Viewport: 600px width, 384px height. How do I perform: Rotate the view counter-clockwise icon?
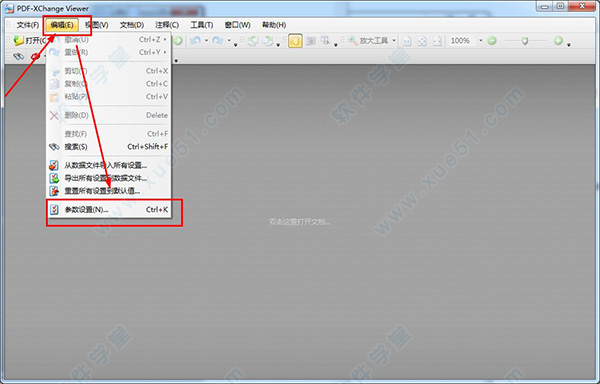pyautogui.click(x=253, y=41)
